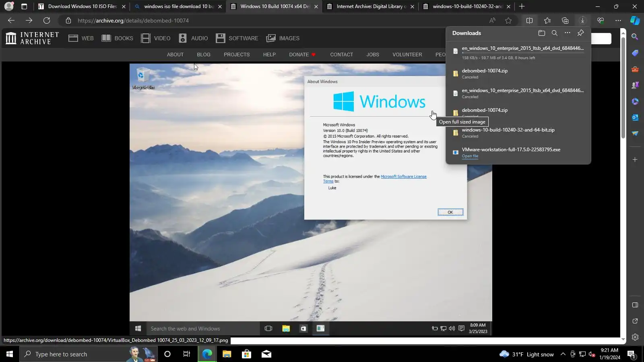Launch Microsoft Edge from taskbar
Image resolution: width=644 pixels, height=362 pixels.
(x=207, y=354)
